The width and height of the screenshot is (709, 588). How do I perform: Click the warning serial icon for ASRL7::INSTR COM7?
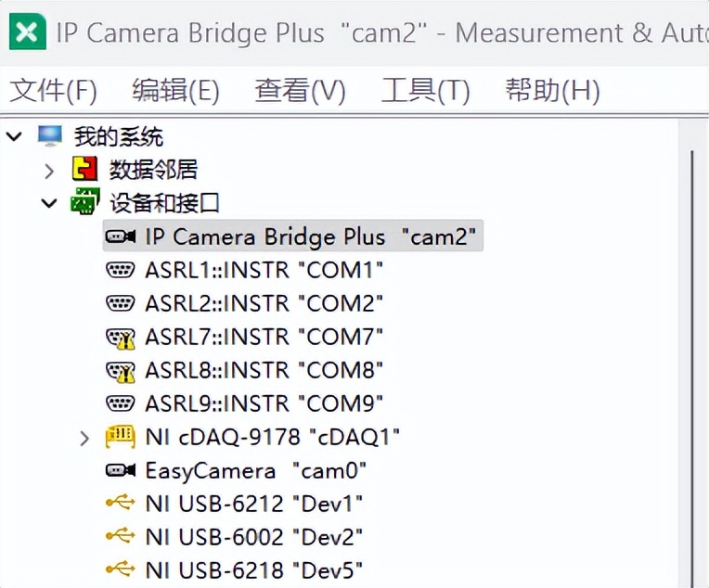122,337
